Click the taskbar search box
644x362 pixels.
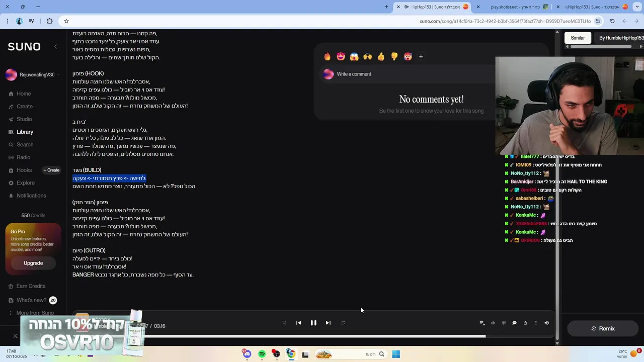tap(351, 354)
